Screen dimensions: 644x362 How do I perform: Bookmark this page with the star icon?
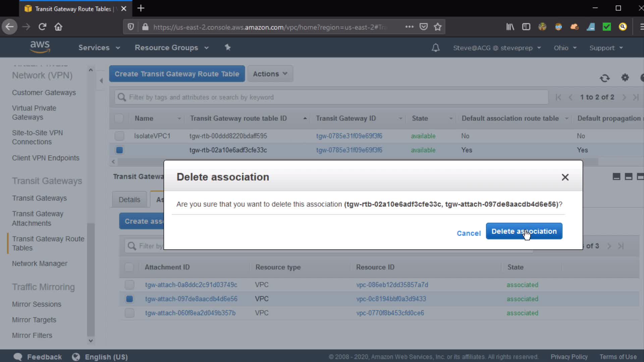pyautogui.click(x=437, y=27)
